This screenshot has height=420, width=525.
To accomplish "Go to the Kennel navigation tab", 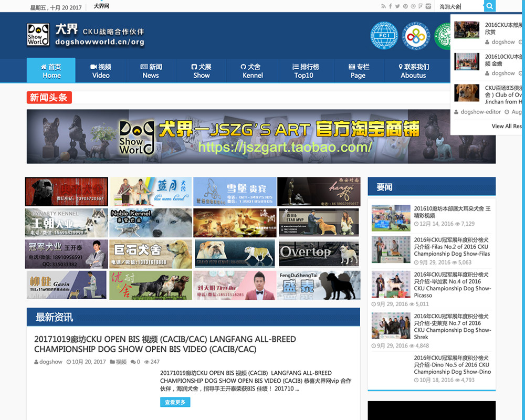I will coord(253,71).
